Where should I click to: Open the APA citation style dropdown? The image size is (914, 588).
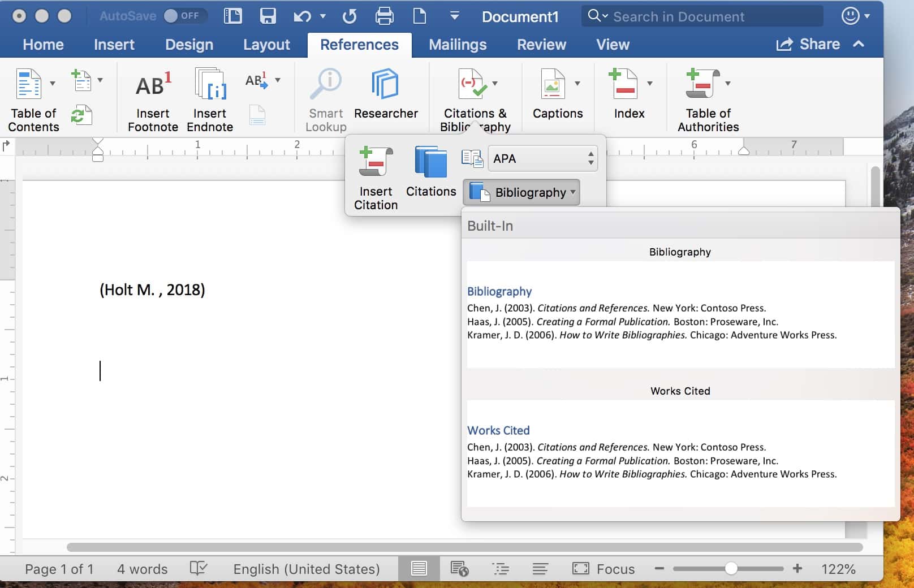pyautogui.click(x=542, y=159)
